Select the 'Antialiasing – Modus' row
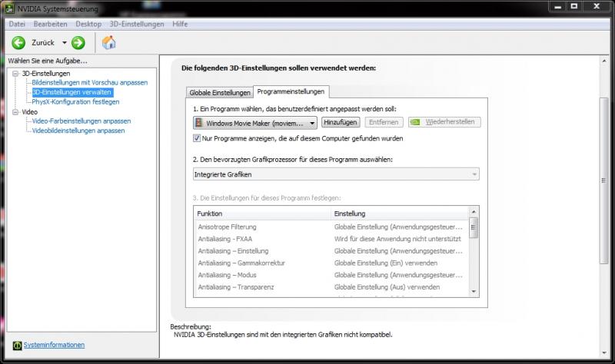Screen dimensions: 615x364 point(331,275)
